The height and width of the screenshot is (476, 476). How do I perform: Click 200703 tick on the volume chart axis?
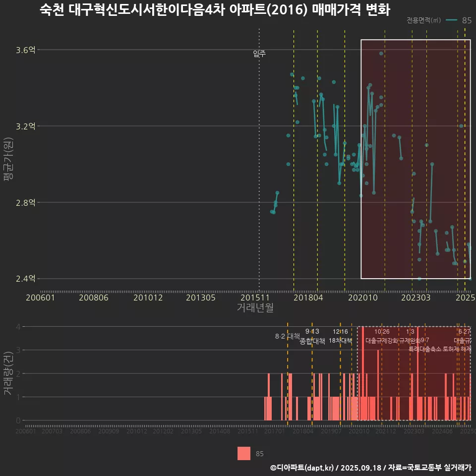[52, 431]
